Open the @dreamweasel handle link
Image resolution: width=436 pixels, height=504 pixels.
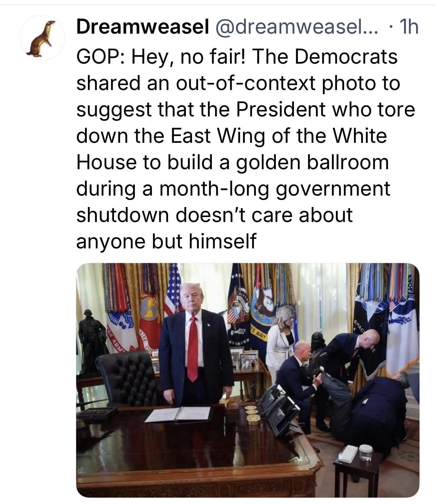click(x=296, y=27)
